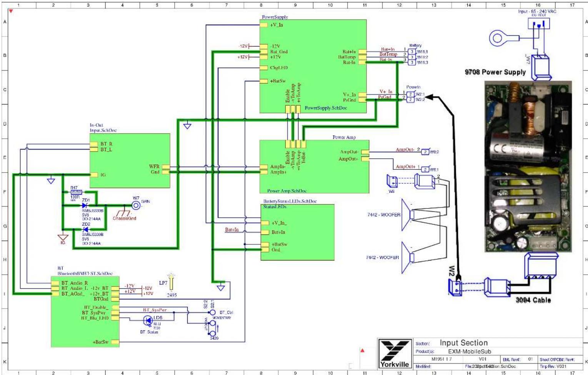This screenshot has width=588, height=375.
Task: Click the red triangle left of the Yorkville logo
Action: pos(362,350)
